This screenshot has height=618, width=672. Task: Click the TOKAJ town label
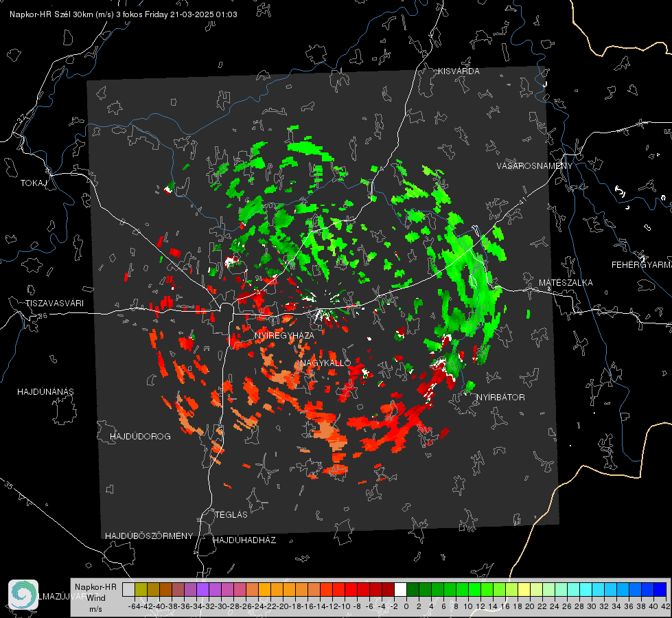coord(34,183)
